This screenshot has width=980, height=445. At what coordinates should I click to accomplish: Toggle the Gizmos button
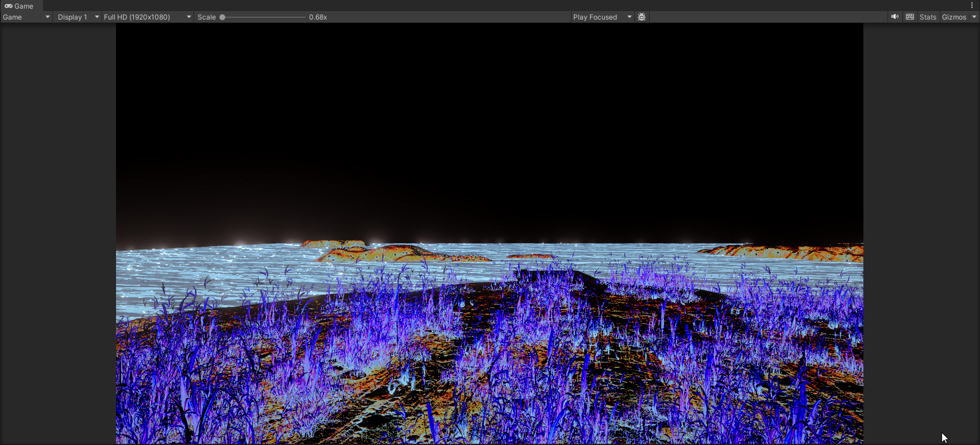coord(954,17)
